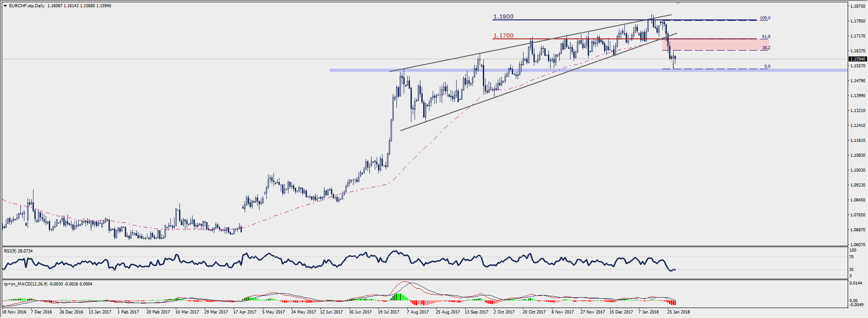Click the 19 Jul 2017 date label
Image resolution: width=868 pixels, height=318 pixels.
click(389, 312)
